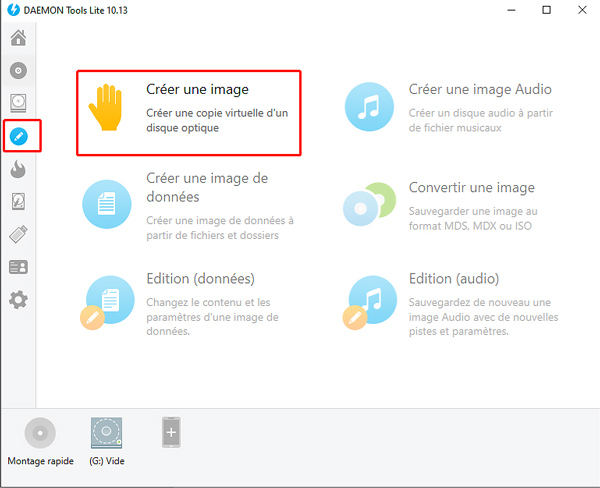Open the Settings gear in sidebar
Viewport: 600px width, 488px height.
coord(18,300)
